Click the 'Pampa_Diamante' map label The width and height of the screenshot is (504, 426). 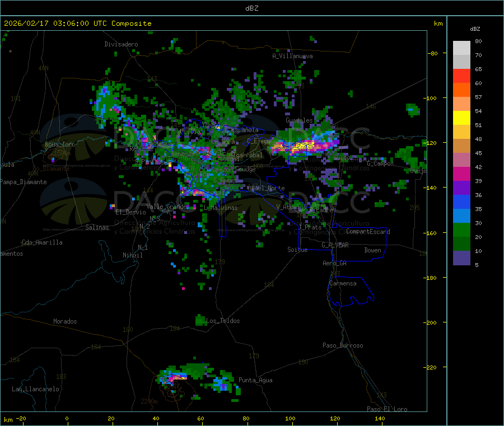[x=24, y=182]
